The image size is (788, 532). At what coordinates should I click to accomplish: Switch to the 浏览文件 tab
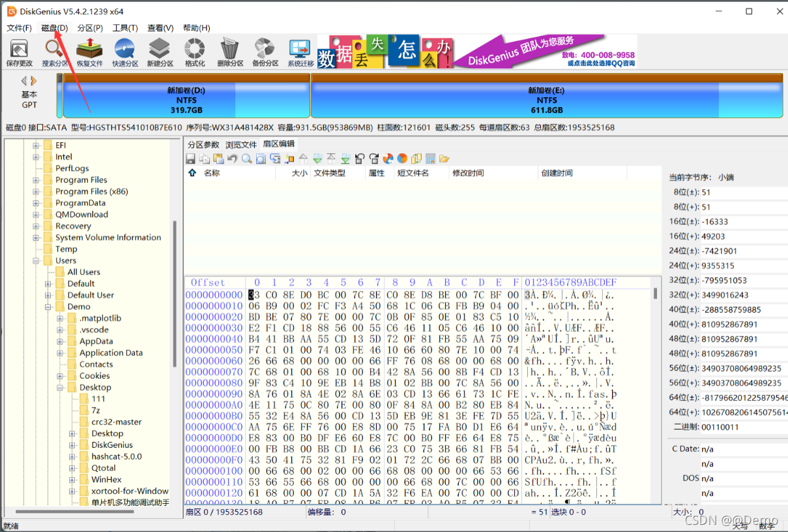click(x=241, y=144)
